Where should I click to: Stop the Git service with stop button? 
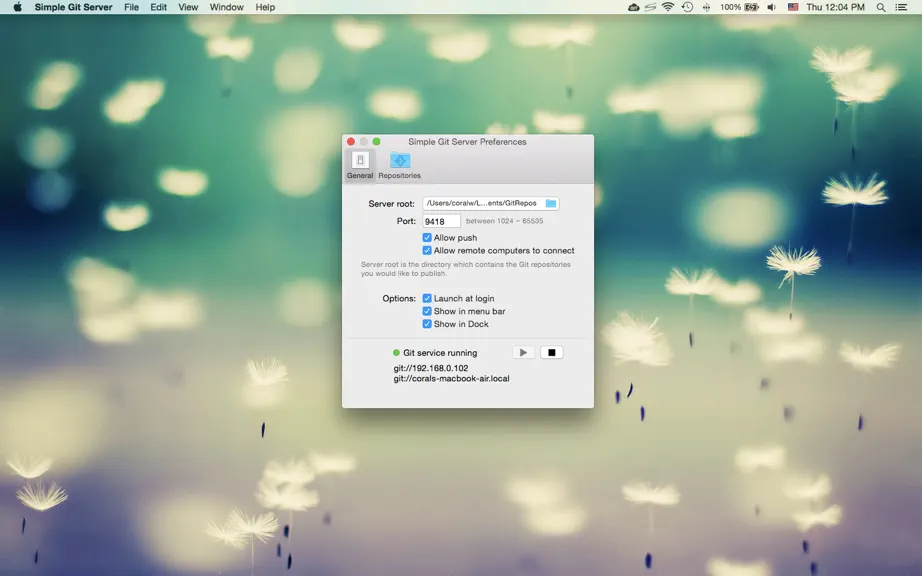(552, 353)
